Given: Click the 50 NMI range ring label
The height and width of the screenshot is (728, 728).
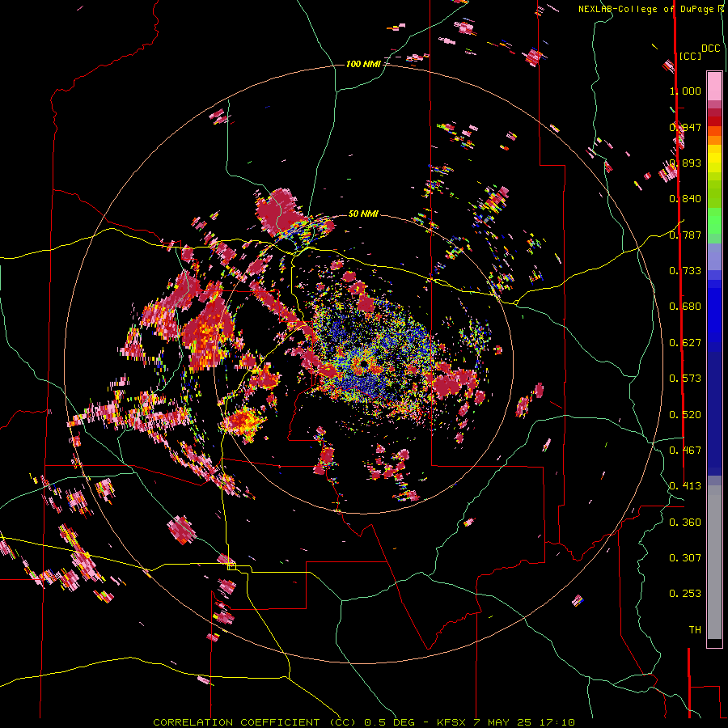Looking at the screenshot, I should coord(363,214).
